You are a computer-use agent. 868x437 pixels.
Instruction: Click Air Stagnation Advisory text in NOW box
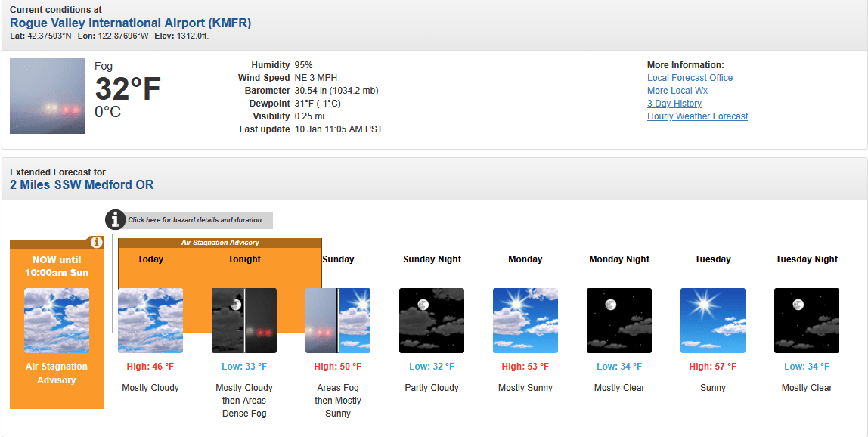(57, 373)
